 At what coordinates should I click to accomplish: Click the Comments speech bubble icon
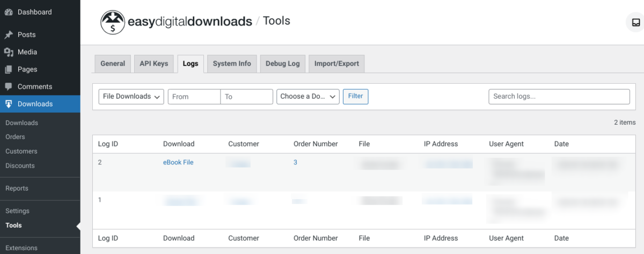(9, 86)
